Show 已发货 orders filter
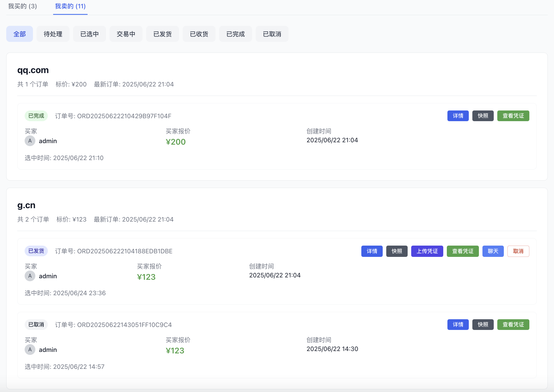The height and width of the screenshot is (392, 554). tap(162, 34)
